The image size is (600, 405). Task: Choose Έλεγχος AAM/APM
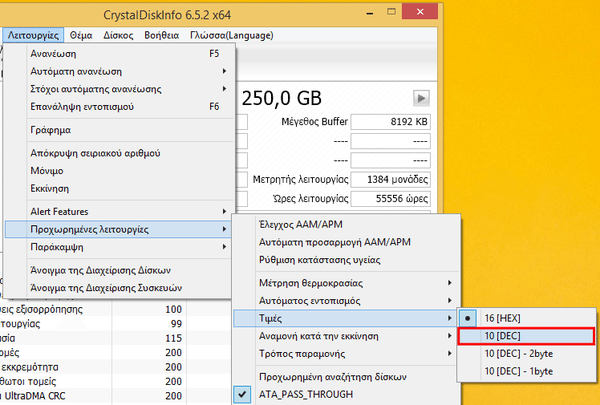(346, 224)
